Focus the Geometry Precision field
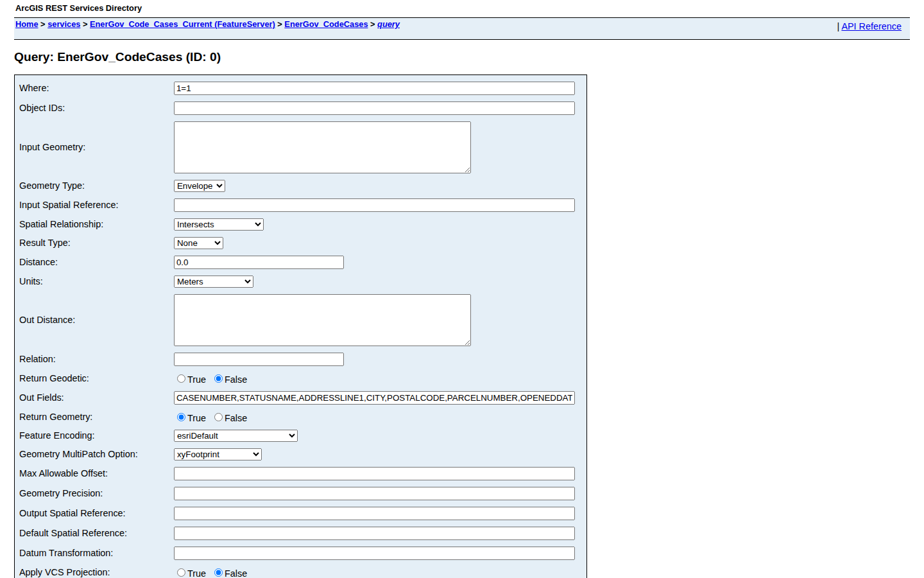 [374, 493]
